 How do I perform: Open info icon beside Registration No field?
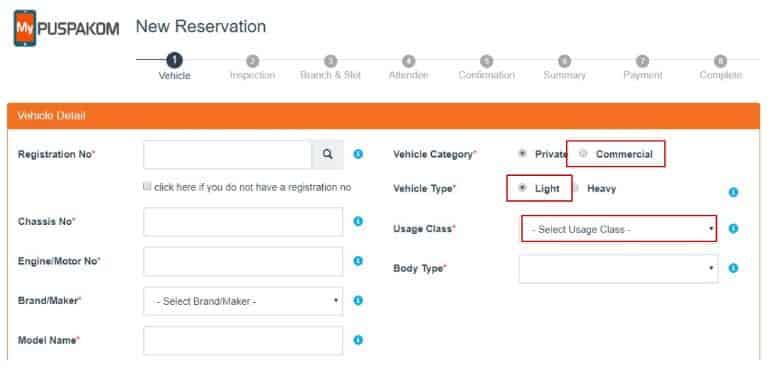pos(358,154)
